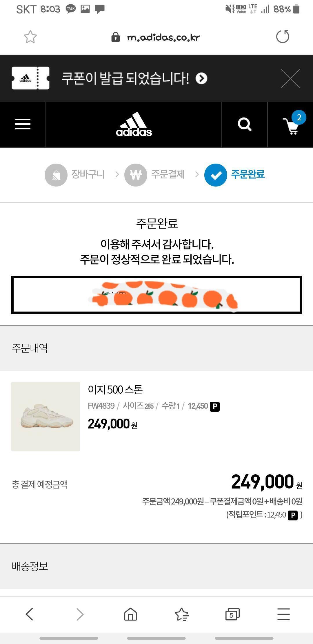Dismiss the coupon issued banner
This screenshot has width=313, height=644.
pos(290,78)
